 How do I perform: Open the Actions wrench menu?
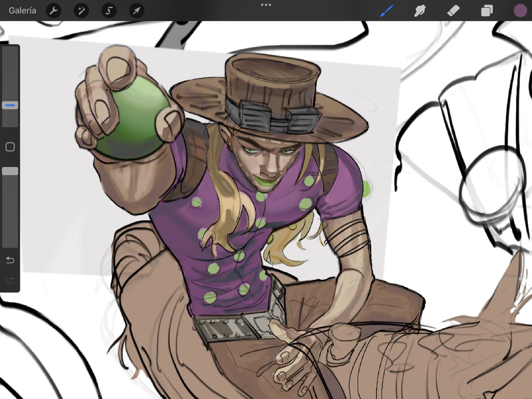pyautogui.click(x=54, y=11)
